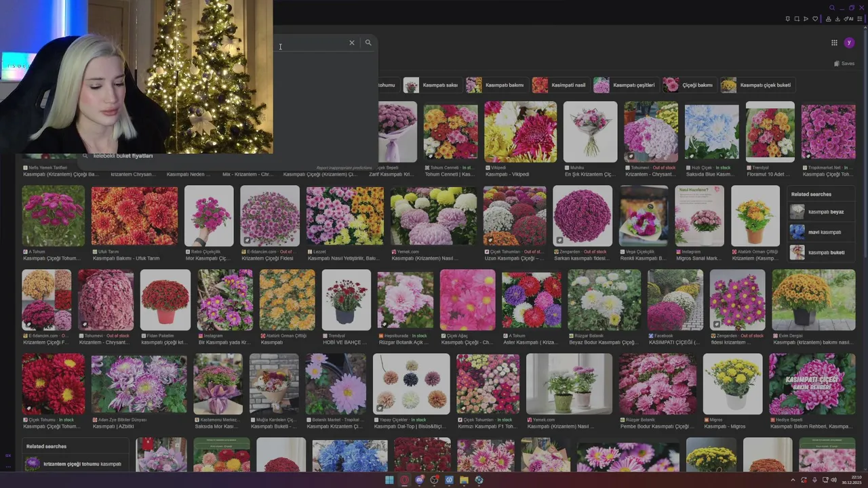This screenshot has width=868, height=488.
Task: Click the 'Pembe Bodur Kasımpatı Çiçeği' caption
Action: 657,426
